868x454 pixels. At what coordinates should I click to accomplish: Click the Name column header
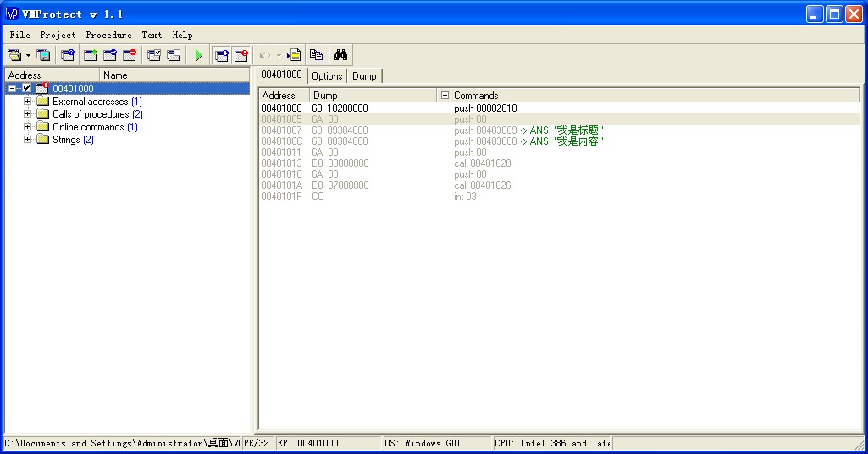(174, 75)
